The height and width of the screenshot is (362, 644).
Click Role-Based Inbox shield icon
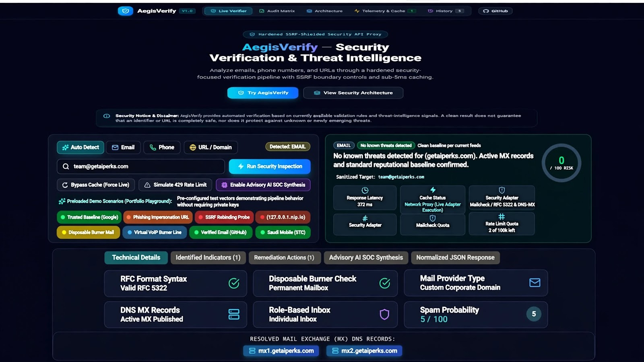(385, 315)
